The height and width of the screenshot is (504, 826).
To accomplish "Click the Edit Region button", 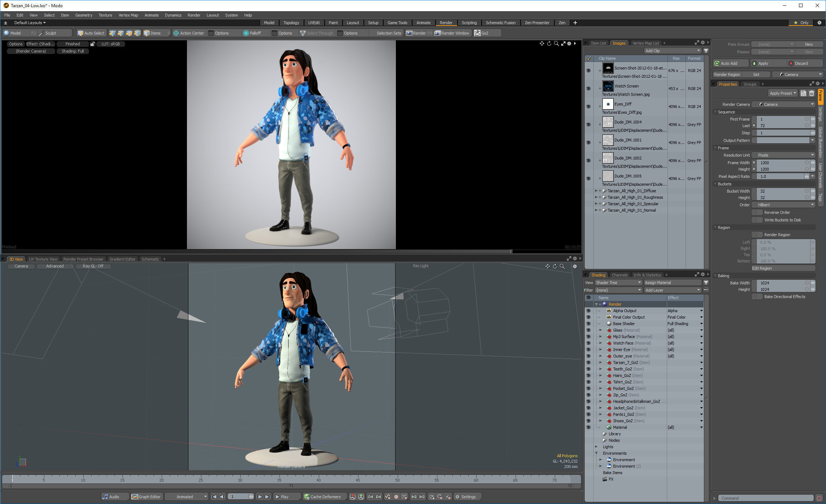I will pos(783,268).
